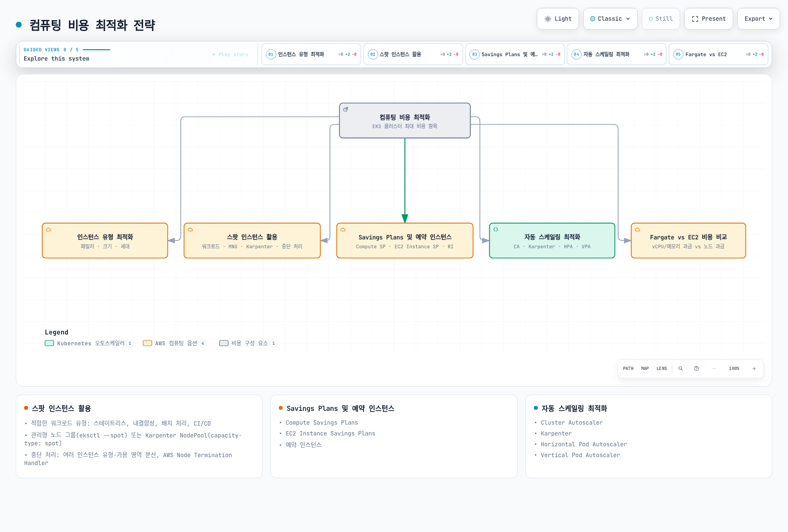Viewport: 788px width, 532px height.
Task: Click the 컴퓨팅 비용 최적화 전략 page title
Action: [x=92, y=25]
